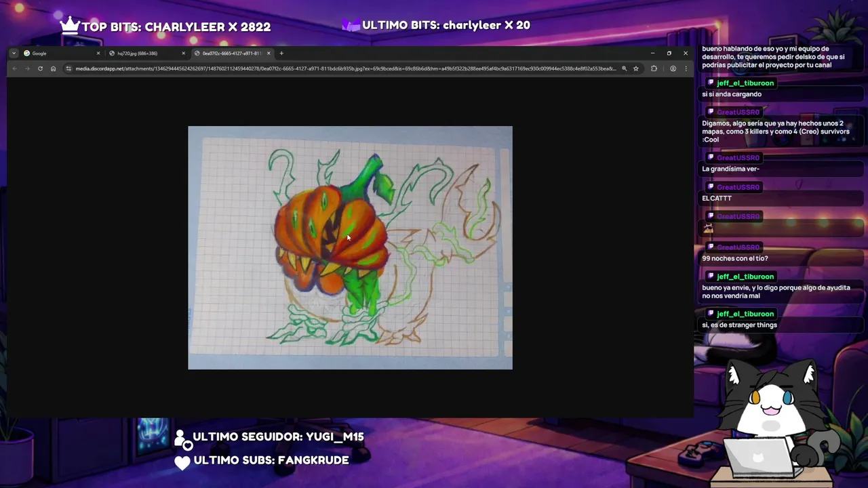
Task: Click GreatUSSR0 name above 'La grandísima ver-'
Action: pos(738,157)
